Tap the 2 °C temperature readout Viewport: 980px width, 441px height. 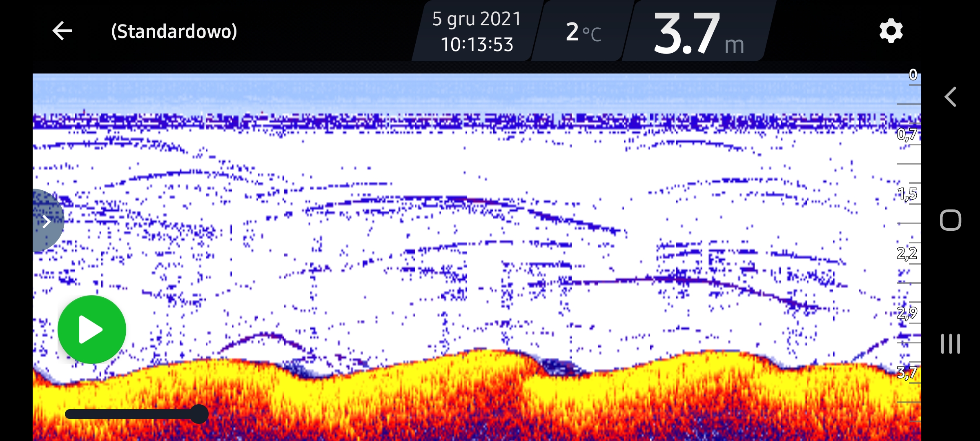point(583,32)
